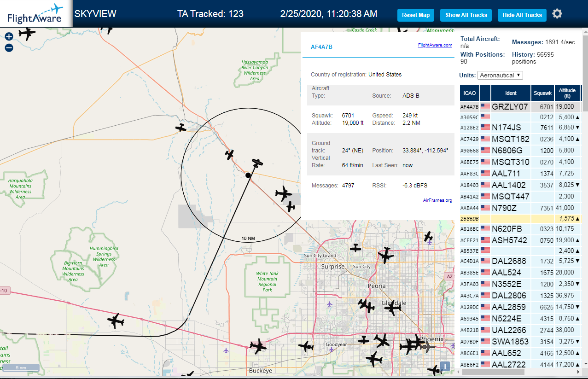Open the Units dropdown

tap(501, 75)
